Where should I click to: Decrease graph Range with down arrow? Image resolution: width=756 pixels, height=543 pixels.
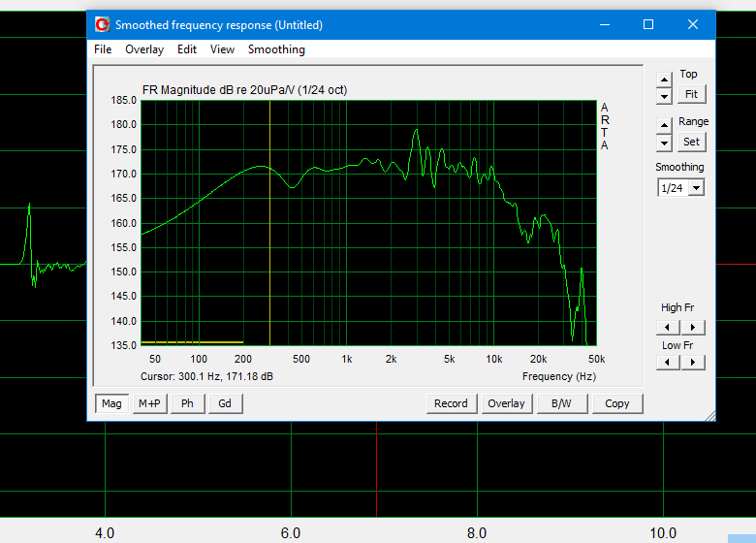point(664,143)
